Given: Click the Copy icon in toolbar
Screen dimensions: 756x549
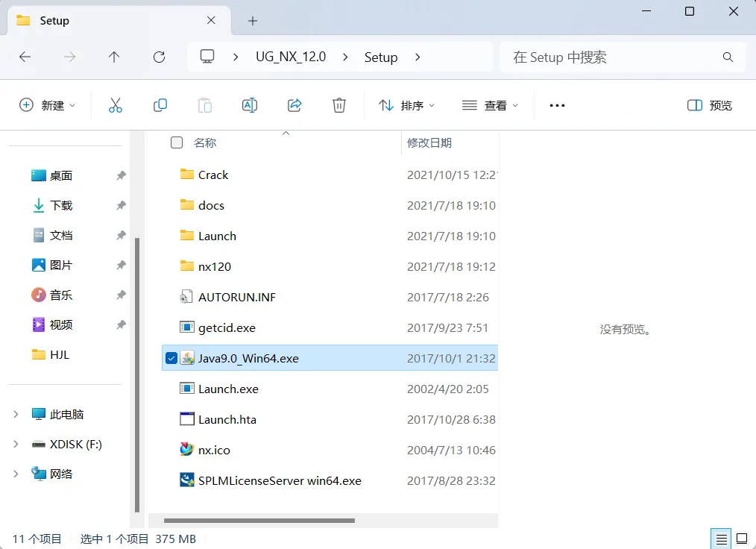Looking at the screenshot, I should [160, 105].
